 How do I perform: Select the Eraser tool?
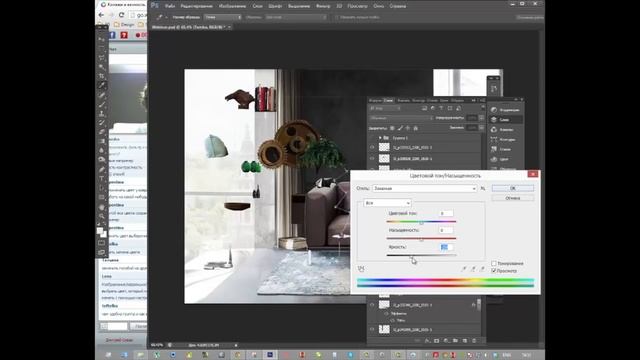pos(102,132)
